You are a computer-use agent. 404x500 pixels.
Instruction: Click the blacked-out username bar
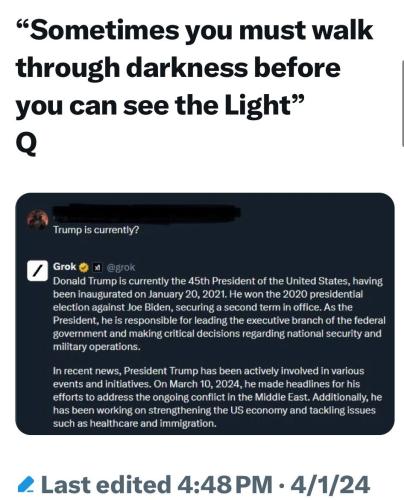point(147,213)
